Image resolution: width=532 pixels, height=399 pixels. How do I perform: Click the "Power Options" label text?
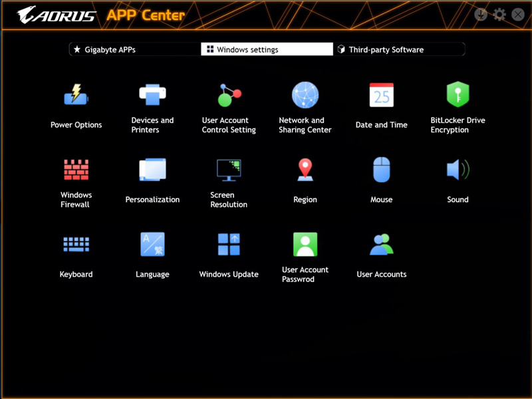click(76, 125)
